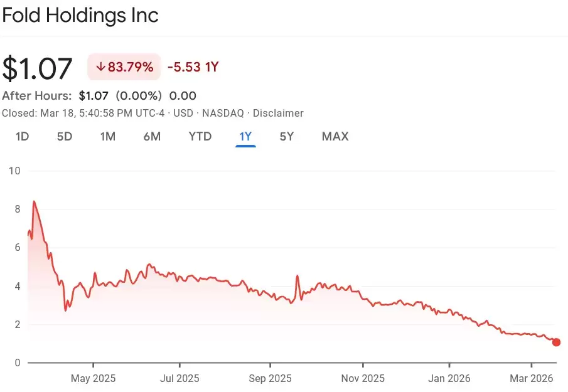The width and height of the screenshot is (568, 392).
Task: Click the downward arrow in the percentage badge
Action: (102, 66)
